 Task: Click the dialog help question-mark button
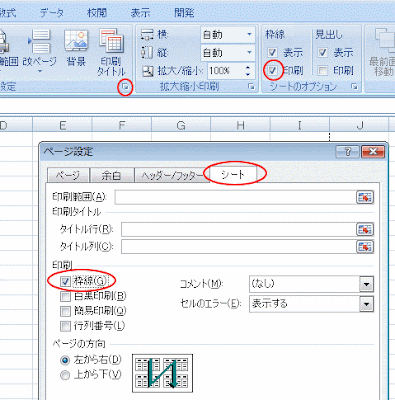(348, 152)
